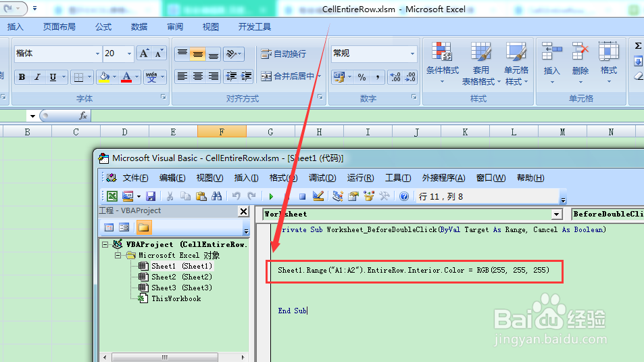Save the VBA project with the floppy icon
The width and height of the screenshot is (644, 362).
pos(151,196)
